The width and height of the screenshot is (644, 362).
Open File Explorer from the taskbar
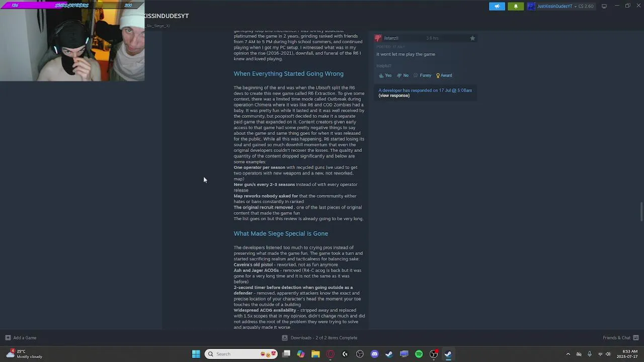315,354
